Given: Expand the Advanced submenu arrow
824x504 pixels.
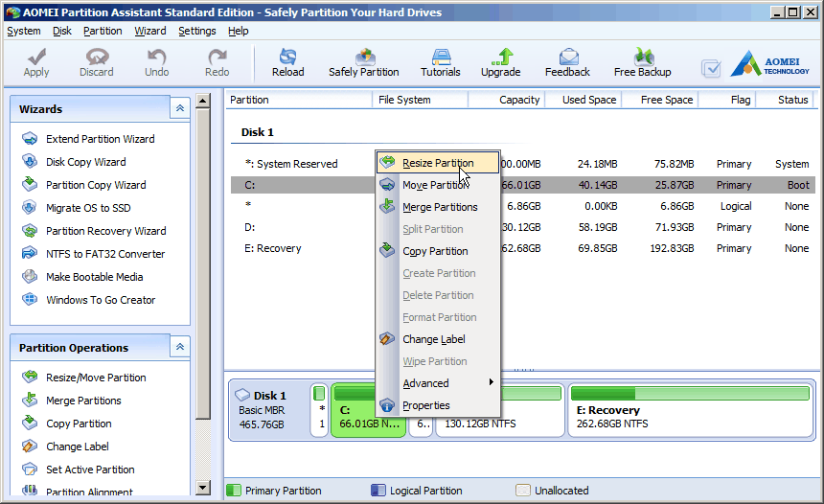Looking at the screenshot, I should pyautogui.click(x=491, y=382).
